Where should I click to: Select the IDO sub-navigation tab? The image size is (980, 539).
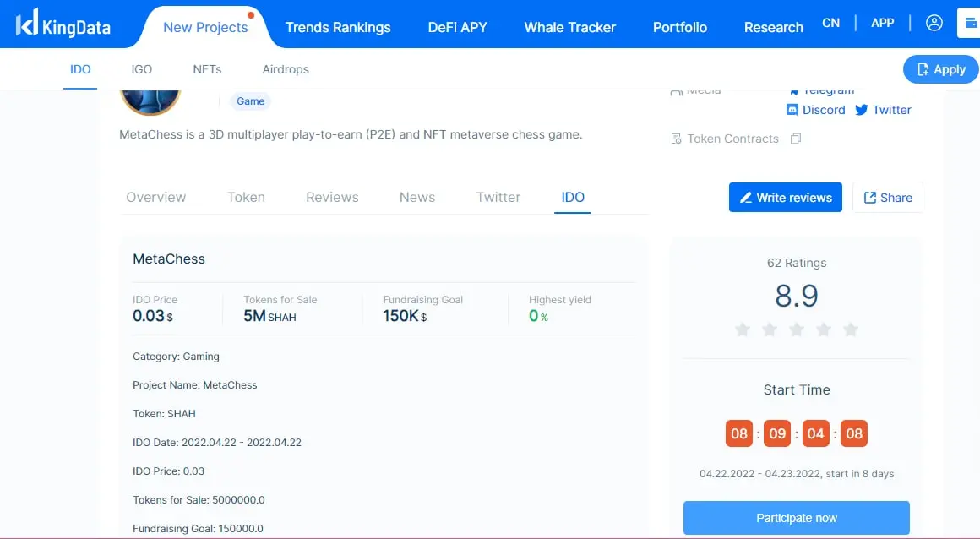[x=80, y=69]
